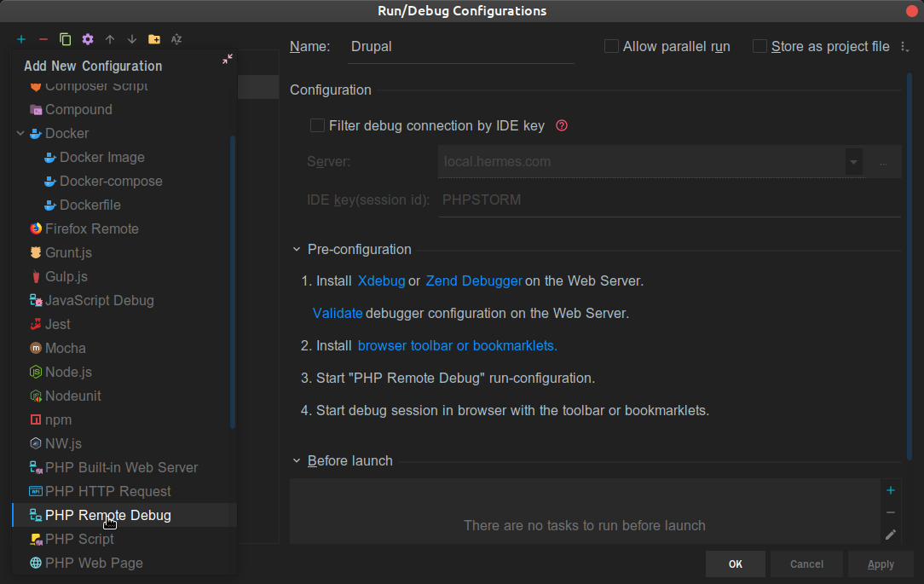The width and height of the screenshot is (924, 584).
Task: Choose Nodeunit configuration type
Action: pyautogui.click(x=124, y=396)
